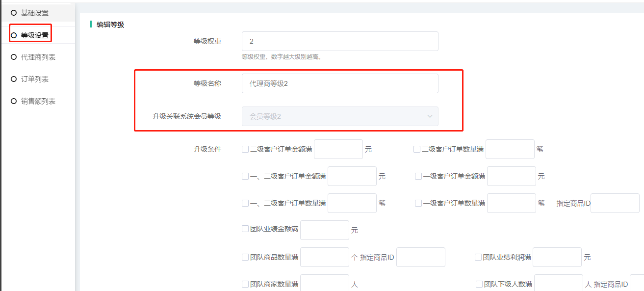
Task: Toggle the 一、二级客户订单数量满 checkbox
Action: [245, 203]
